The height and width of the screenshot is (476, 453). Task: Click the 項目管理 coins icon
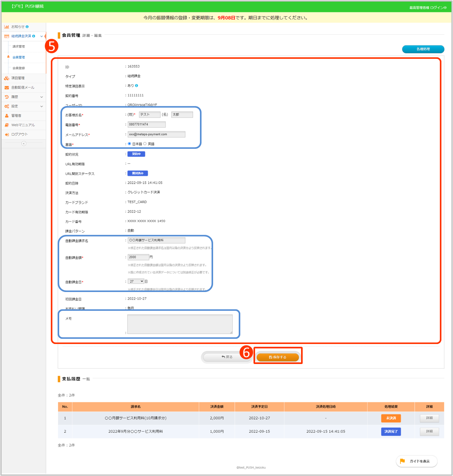point(6,78)
